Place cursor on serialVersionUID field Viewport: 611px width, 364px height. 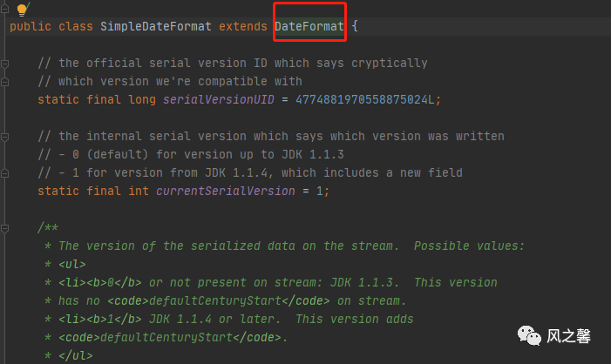[218, 99]
